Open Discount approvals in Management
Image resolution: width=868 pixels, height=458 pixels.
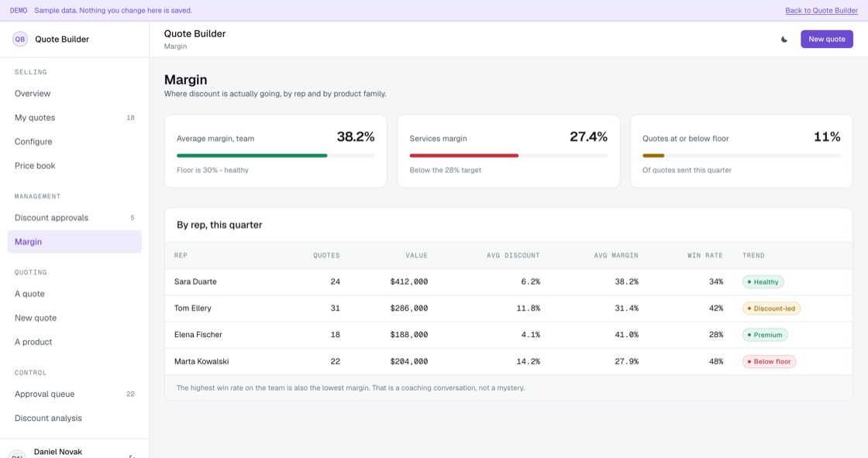click(74, 218)
